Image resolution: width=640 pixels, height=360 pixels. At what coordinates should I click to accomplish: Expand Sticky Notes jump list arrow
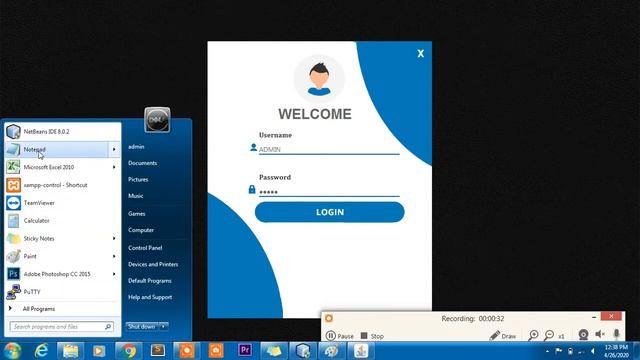pos(114,238)
